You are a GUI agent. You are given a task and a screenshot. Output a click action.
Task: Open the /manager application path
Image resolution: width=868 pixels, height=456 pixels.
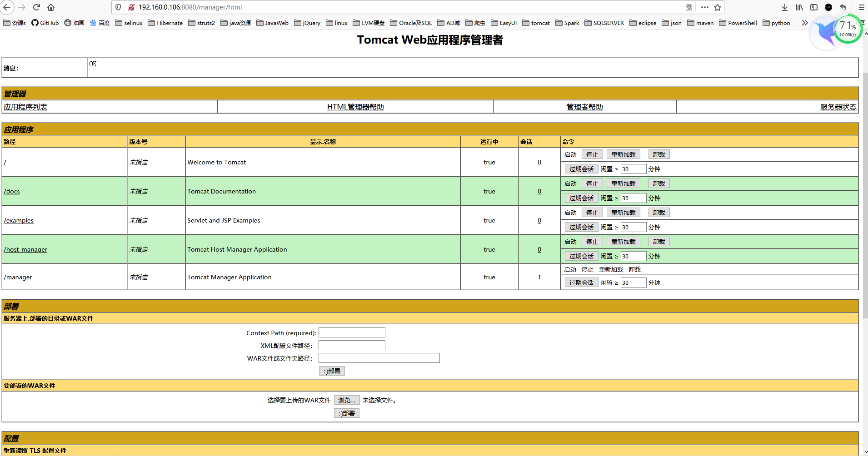(18, 277)
